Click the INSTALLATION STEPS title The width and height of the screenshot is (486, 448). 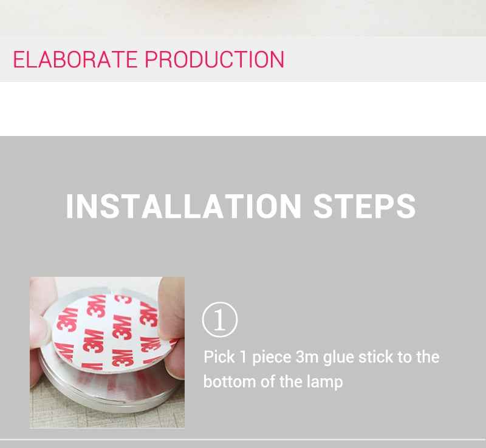point(241,206)
